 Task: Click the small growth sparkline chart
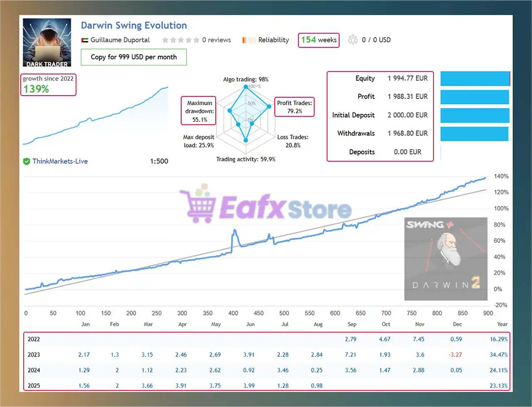pos(96,116)
